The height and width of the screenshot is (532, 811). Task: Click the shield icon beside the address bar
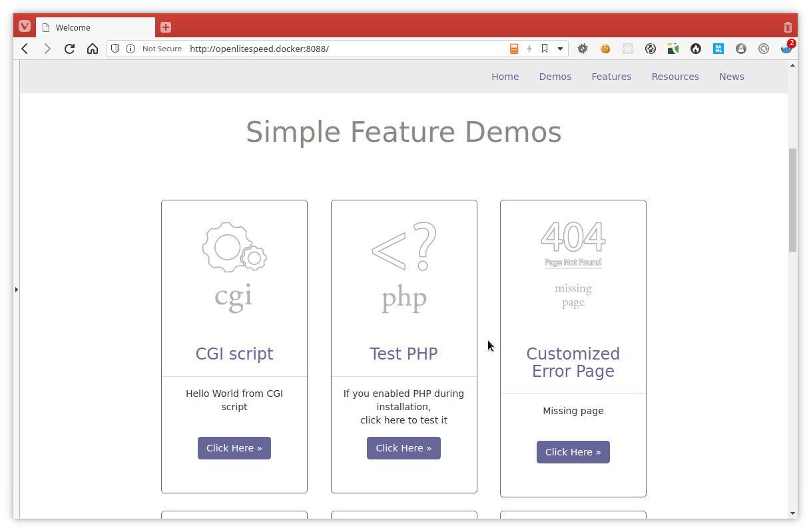point(115,48)
